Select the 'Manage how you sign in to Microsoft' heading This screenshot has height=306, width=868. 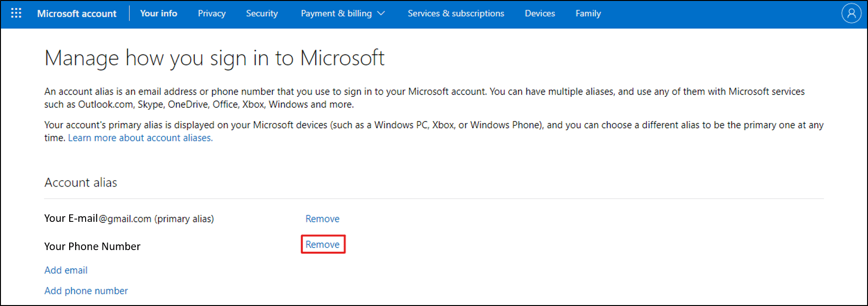(215, 58)
